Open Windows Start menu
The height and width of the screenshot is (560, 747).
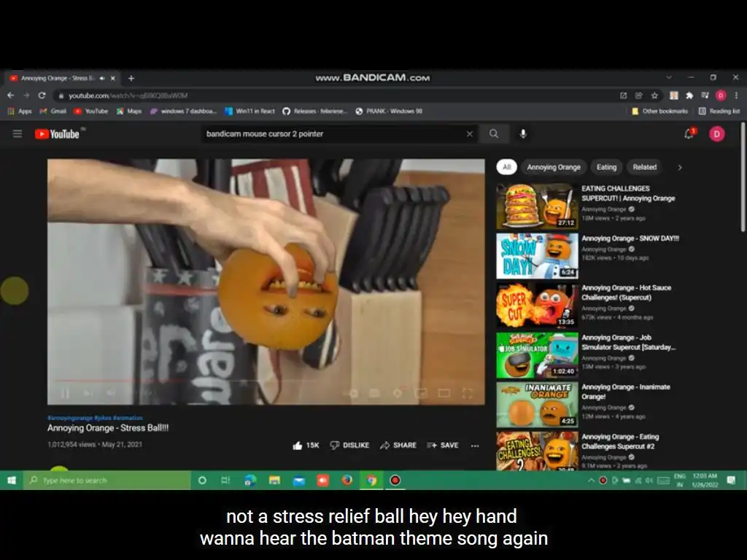[12, 480]
